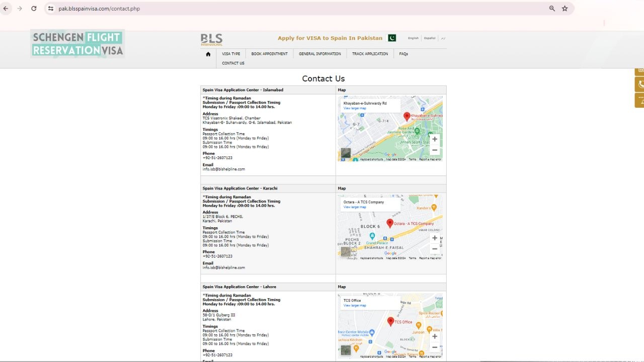
Task: Switch Lahore map to satellite view thumbnail
Action: [x=346, y=350]
